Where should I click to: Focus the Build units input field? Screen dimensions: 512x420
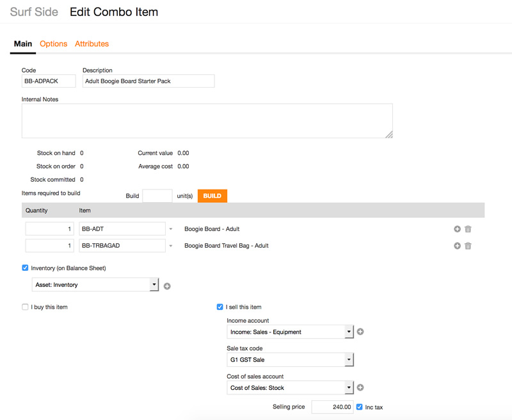[x=157, y=196]
